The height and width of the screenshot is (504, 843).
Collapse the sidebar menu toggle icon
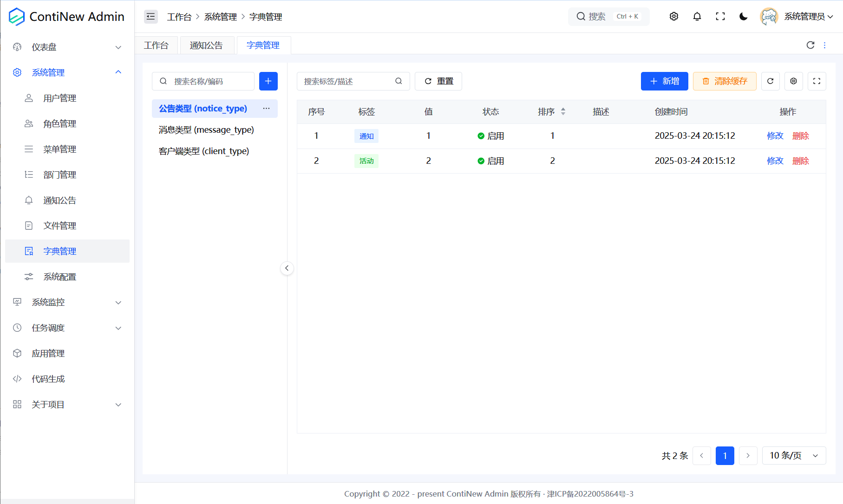(x=150, y=17)
